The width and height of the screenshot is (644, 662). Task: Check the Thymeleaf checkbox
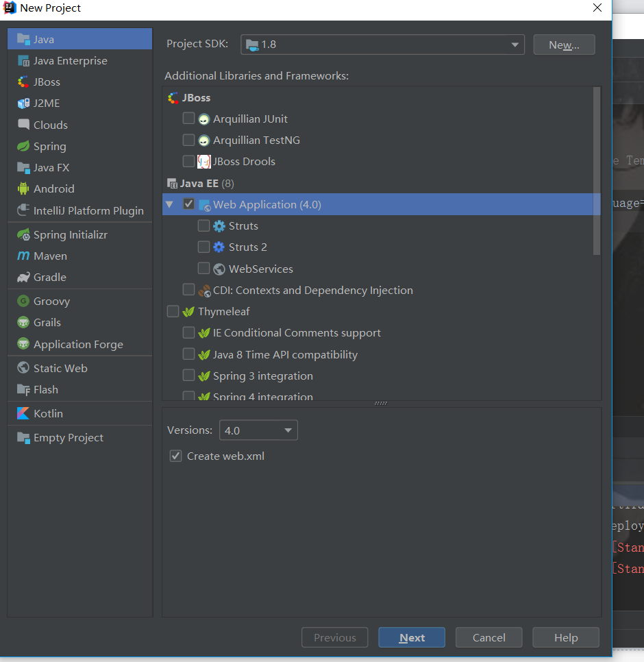coord(173,311)
